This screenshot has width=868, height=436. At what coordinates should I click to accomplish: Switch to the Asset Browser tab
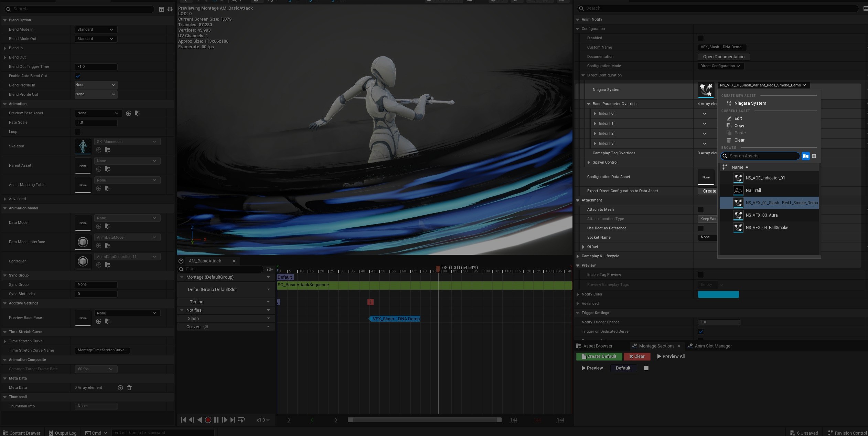point(597,346)
